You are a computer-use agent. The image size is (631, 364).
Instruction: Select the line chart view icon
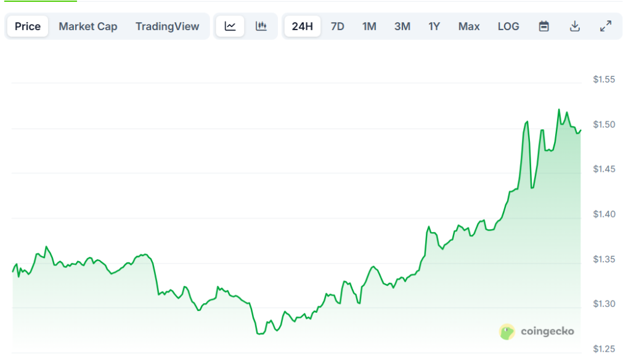[230, 26]
